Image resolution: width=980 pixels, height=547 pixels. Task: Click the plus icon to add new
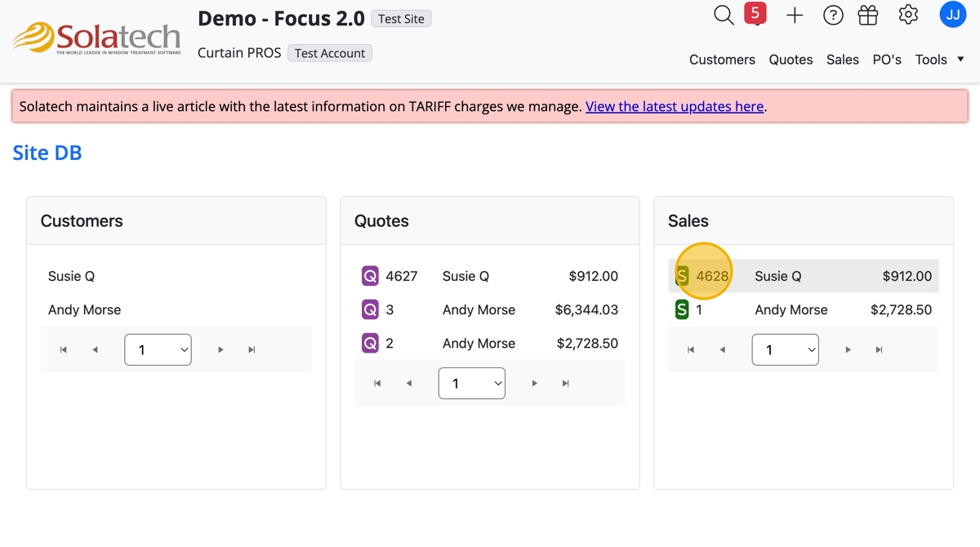pos(795,15)
